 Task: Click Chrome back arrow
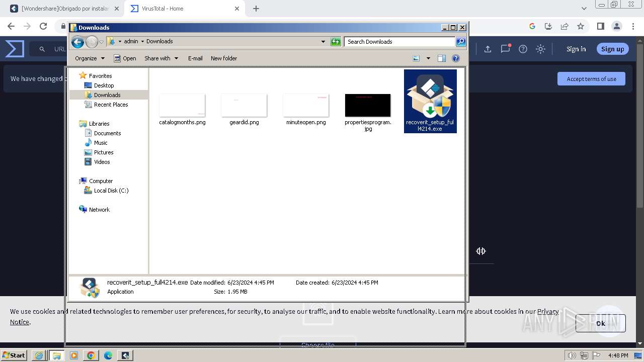11,26
